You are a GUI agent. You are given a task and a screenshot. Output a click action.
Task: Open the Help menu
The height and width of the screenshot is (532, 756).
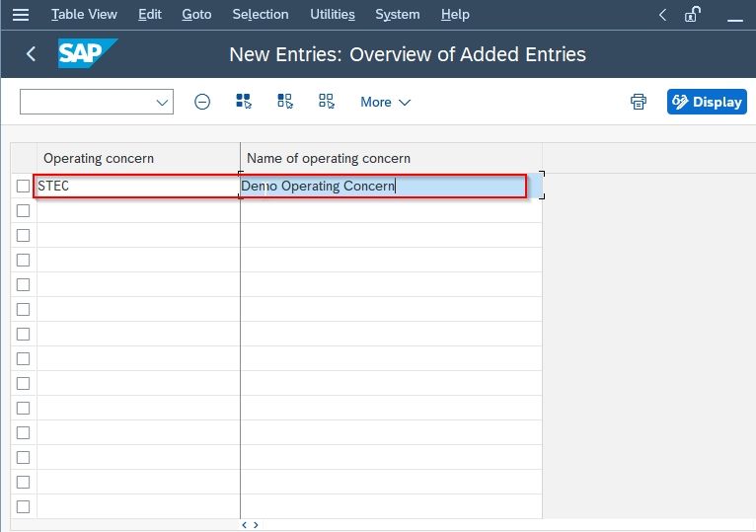click(455, 15)
